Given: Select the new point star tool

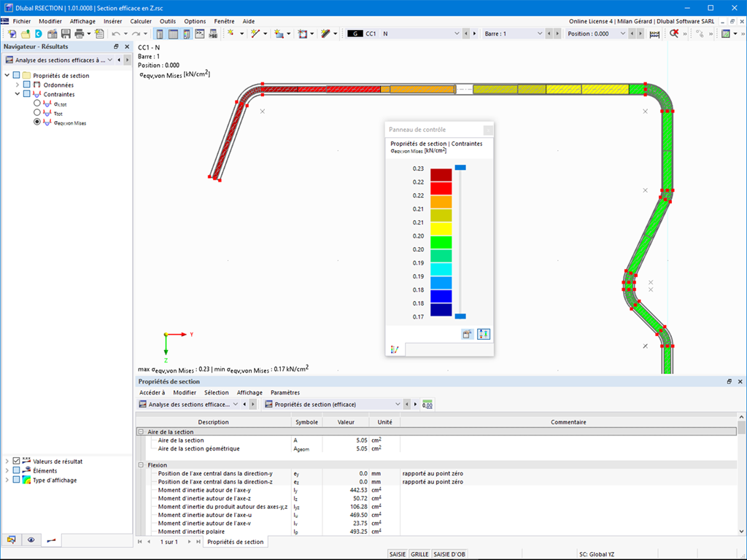Looking at the screenshot, I should [231, 34].
